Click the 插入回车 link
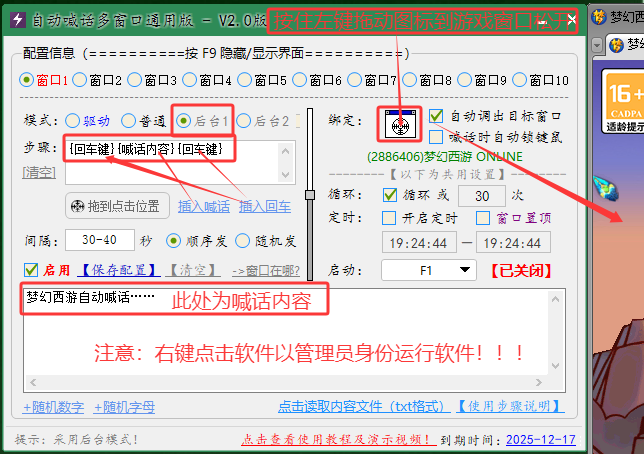Image resolution: width=644 pixels, height=454 pixels. tap(264, 207)
